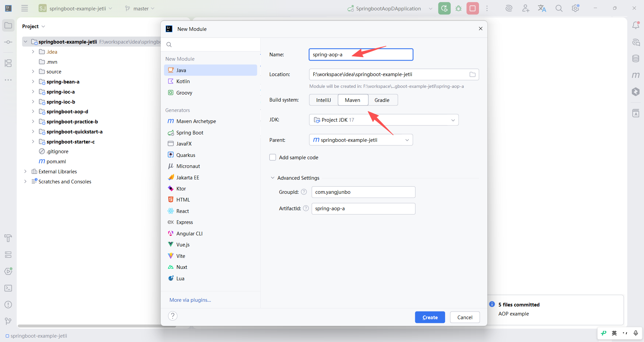Show GroupId help tooltip icon
Image resolution: width=644 pixels, height=342 pixels.
click(304, 192)
